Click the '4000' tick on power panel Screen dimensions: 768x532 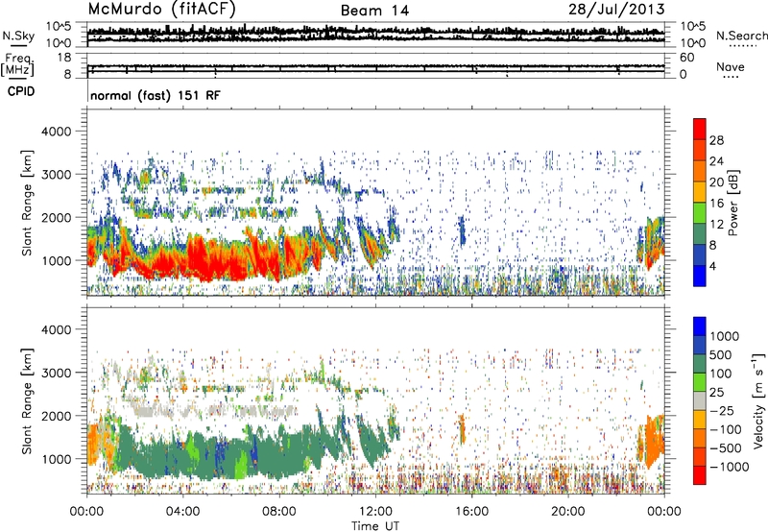coord(57,132)
